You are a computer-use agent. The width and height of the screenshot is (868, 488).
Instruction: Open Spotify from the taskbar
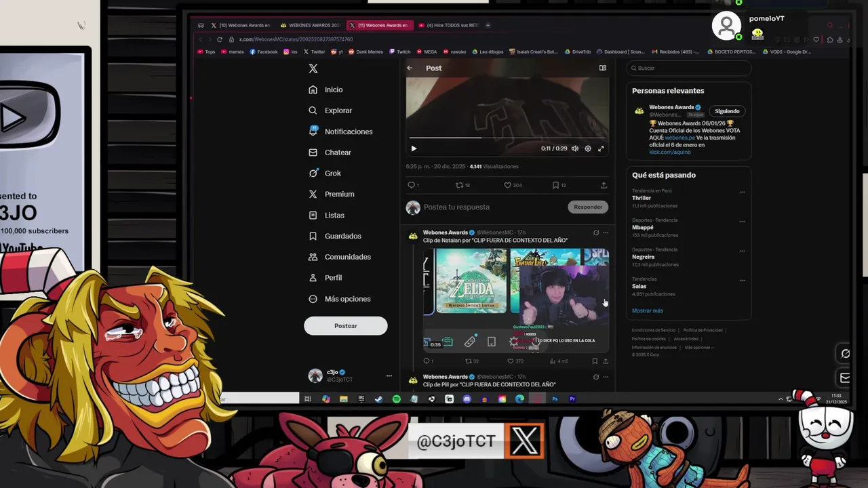[x=396, y=399]
